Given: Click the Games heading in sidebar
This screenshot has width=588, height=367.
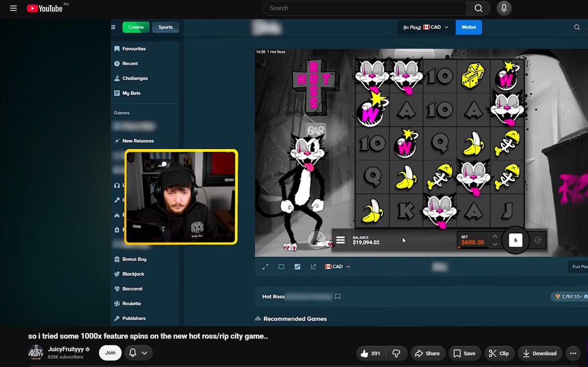Looking at the screenshot, I should (x=122, y=112).
